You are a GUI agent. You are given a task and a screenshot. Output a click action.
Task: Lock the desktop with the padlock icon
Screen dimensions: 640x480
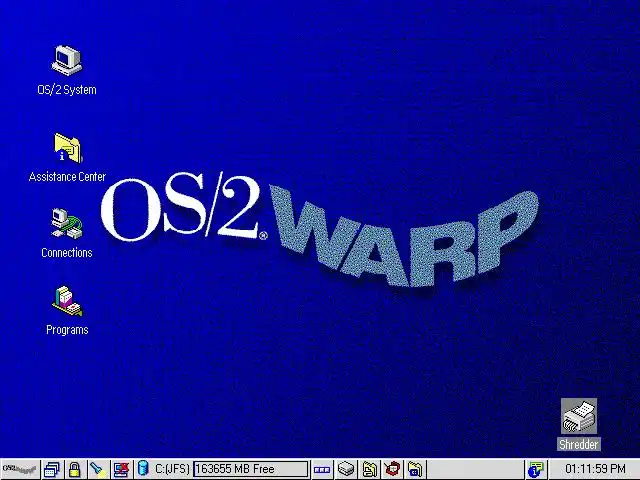click(74, 469)
